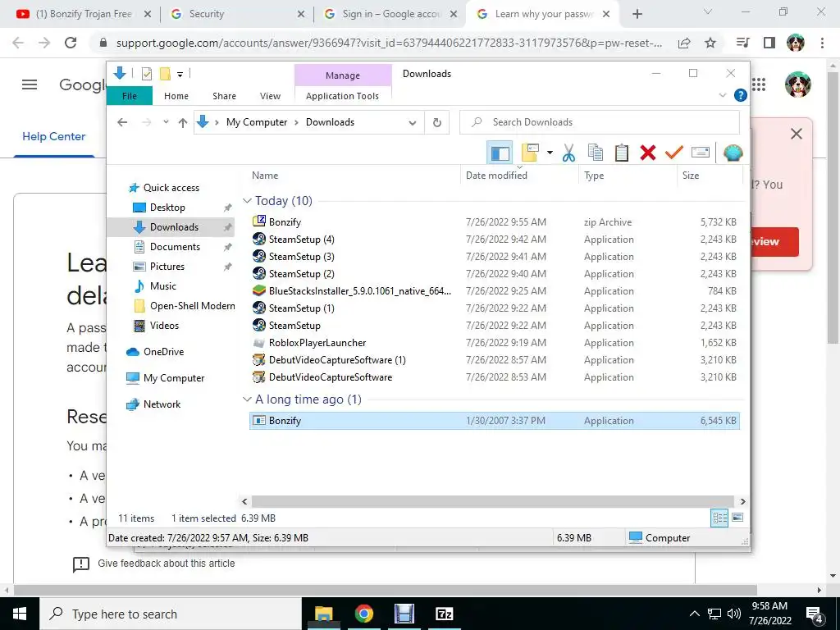Switch to large icons view button
840x630 pixels.
coord(737,518)
